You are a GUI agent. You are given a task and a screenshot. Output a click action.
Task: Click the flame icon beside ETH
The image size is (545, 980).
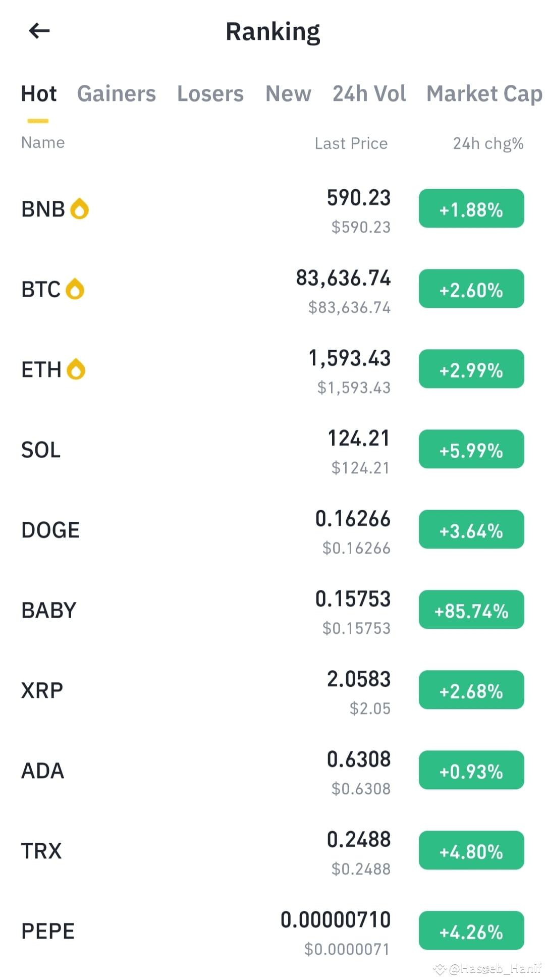[x=76, y=369]
